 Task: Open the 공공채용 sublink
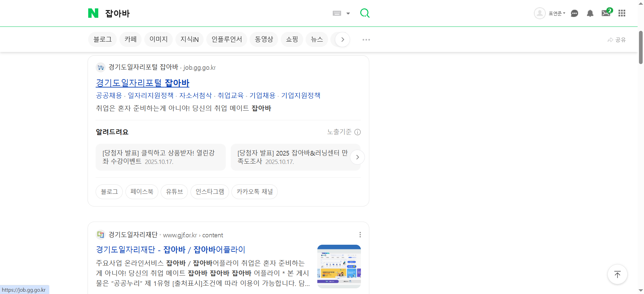(109, 96)
